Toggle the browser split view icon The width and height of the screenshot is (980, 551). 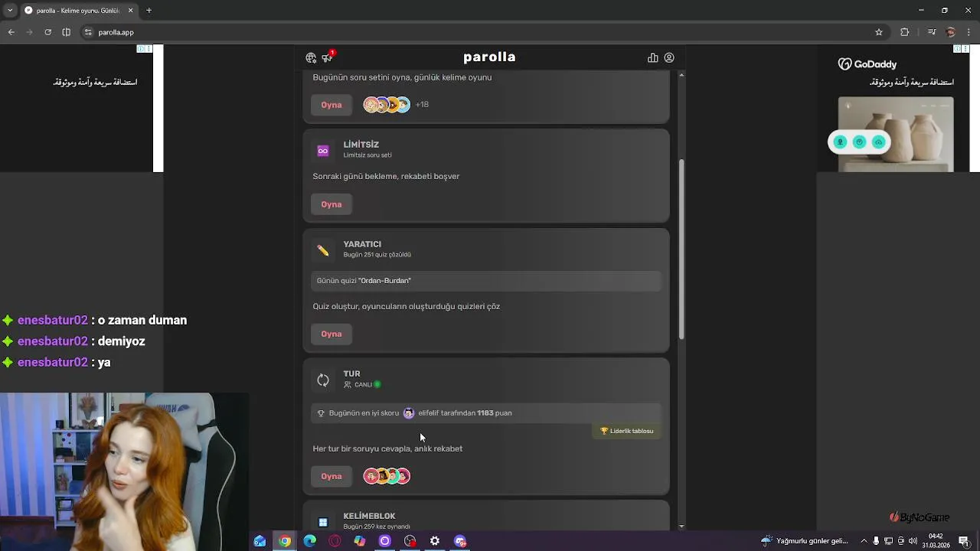point(66,32)
